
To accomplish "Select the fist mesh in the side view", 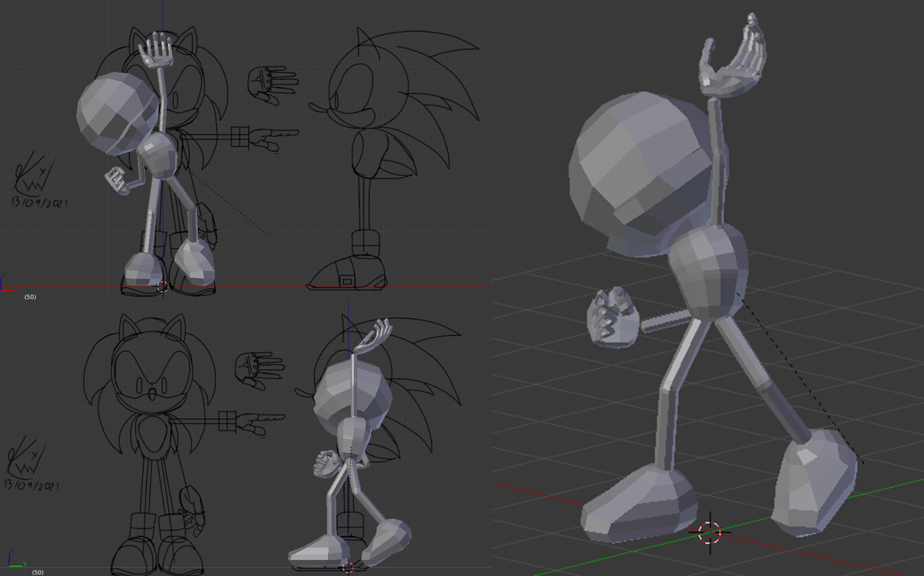I will tap(326, 464).
